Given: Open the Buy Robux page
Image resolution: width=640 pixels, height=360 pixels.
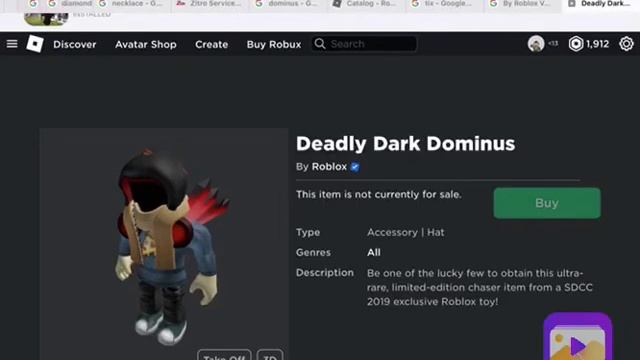Looking at the screenshot, I should pos(274,44).
